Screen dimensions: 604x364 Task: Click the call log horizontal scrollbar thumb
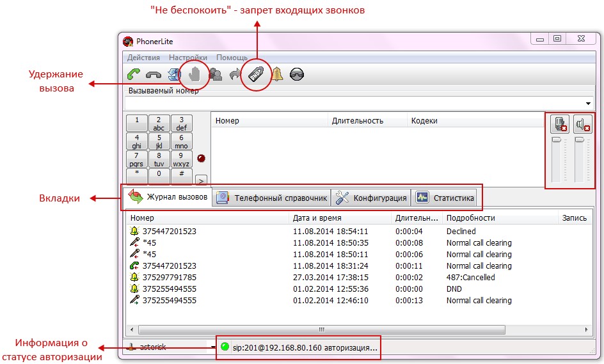coord(322,329)
